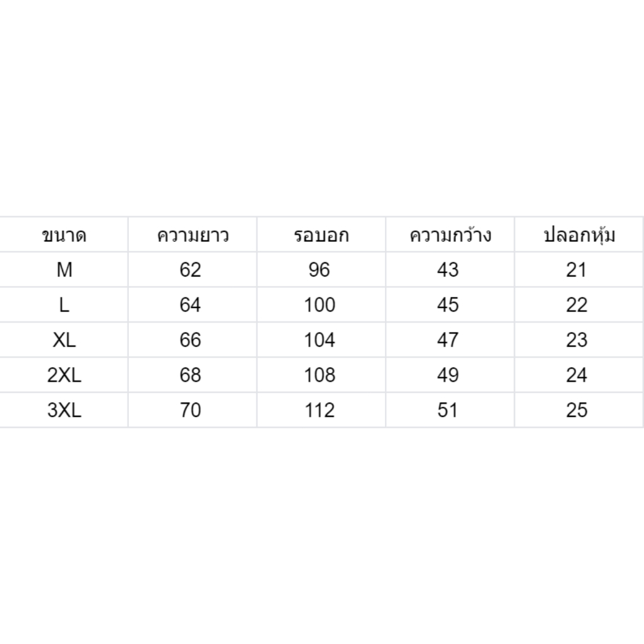Screen dimensions: 644x644
Task: Select the M size row label
Action: pyautogui.click(x=64, y=269)
